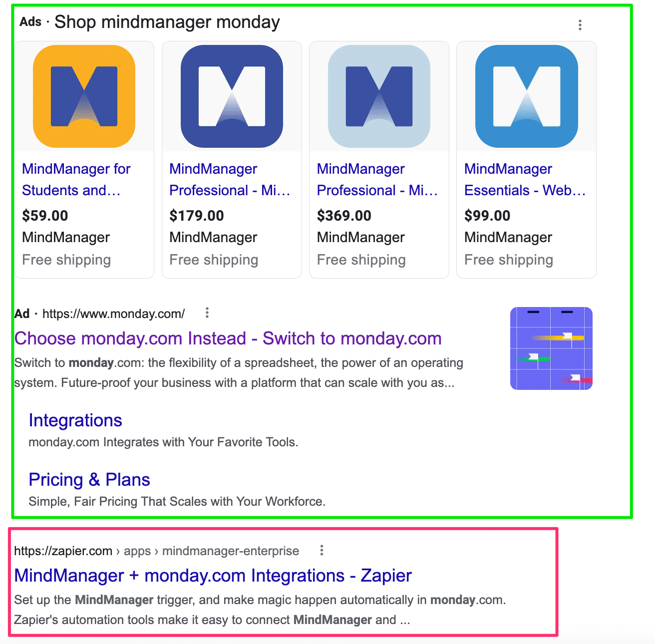Open MindManager + monday.com Integrations - Zapier result
Screen dimensions: 655x644
(213, 576)
